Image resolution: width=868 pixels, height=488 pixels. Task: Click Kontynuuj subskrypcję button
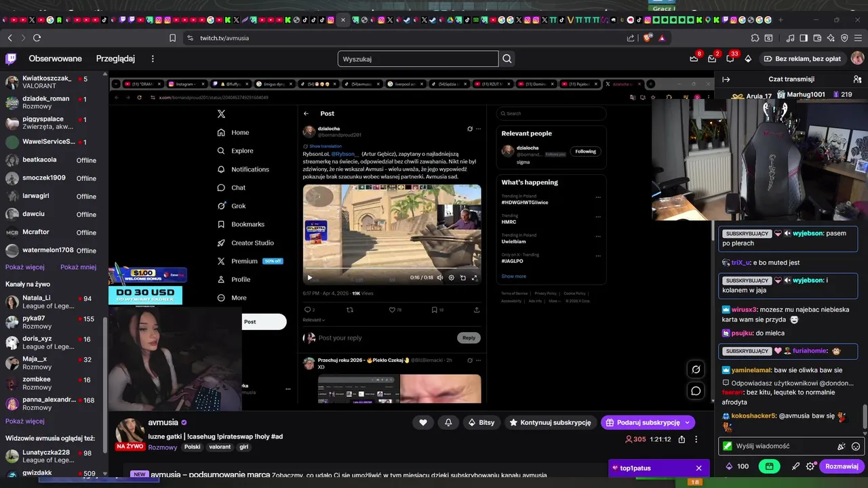coord(550,422)
